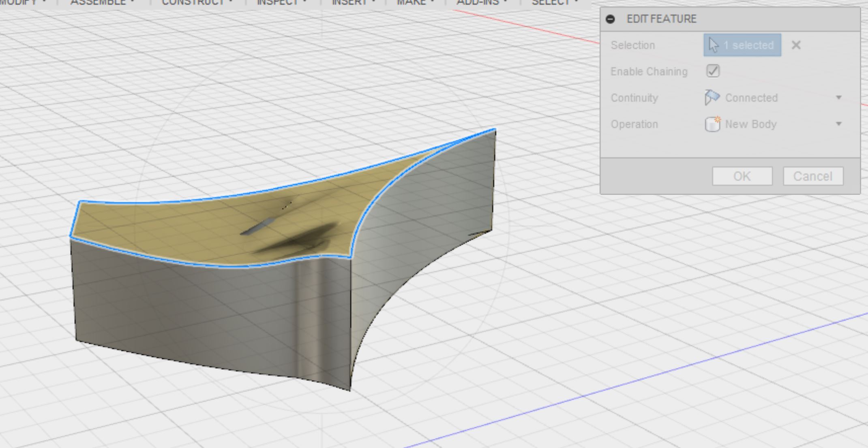Cancel the Edit Feature dialog

click(x=813, y=176)
